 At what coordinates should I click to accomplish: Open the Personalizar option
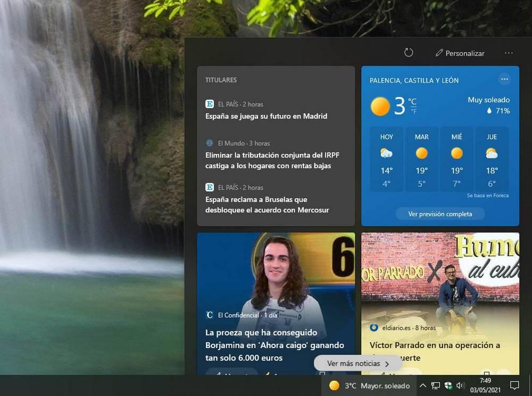click(460, 53)
